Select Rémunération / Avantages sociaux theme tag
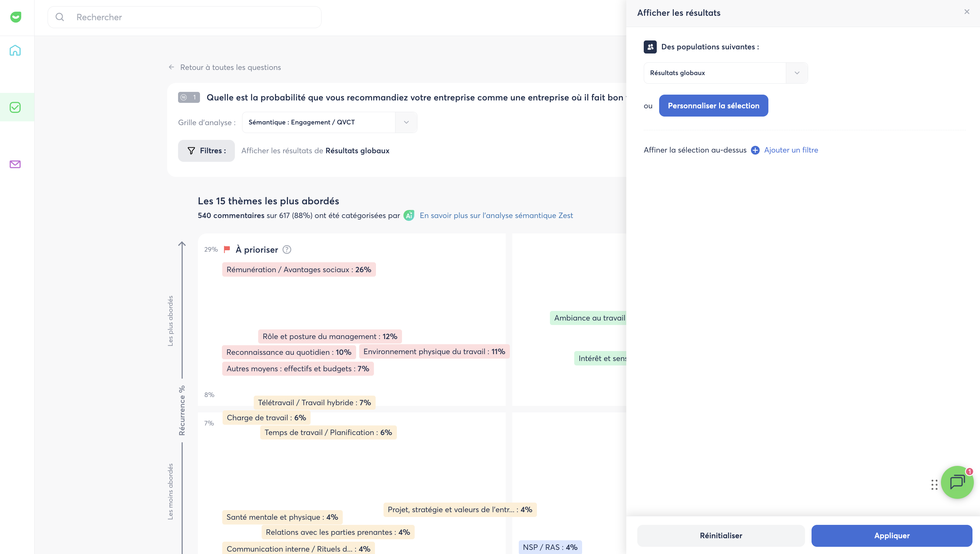The image size is (980, 554). (299, 269)
